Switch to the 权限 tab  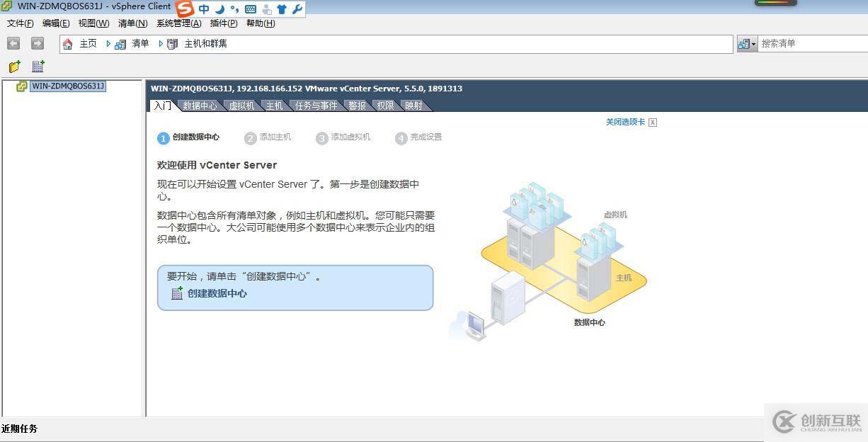[x=385, y=106]
